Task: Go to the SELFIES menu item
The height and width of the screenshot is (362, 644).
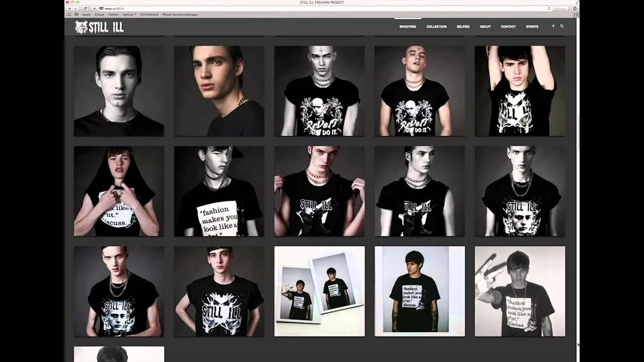Action: coord(463,27)
